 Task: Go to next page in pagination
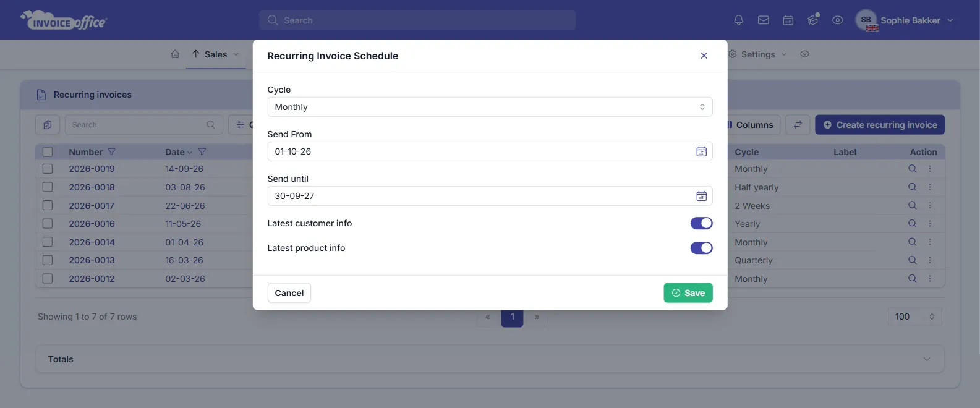coord(537,317)
